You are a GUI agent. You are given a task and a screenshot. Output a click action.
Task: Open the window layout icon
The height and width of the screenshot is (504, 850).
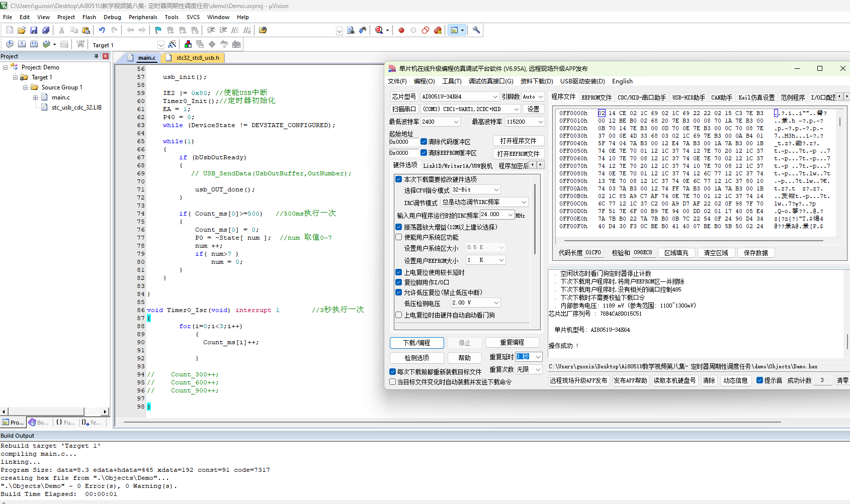[x=454, y=30]
